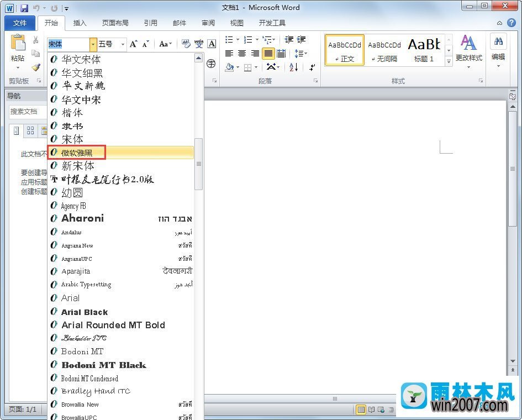Switch to the Insert tab
The height and width of the screenshot is (420, 522).
80,23
